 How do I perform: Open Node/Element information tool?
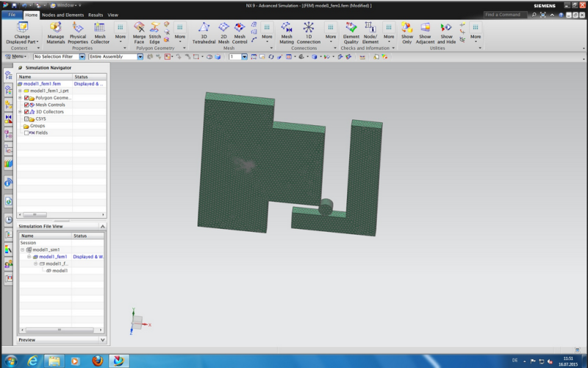(x=370, y=32)
